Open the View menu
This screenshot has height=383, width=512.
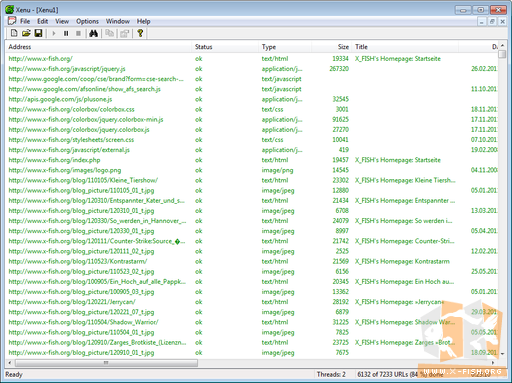point(62,21)
